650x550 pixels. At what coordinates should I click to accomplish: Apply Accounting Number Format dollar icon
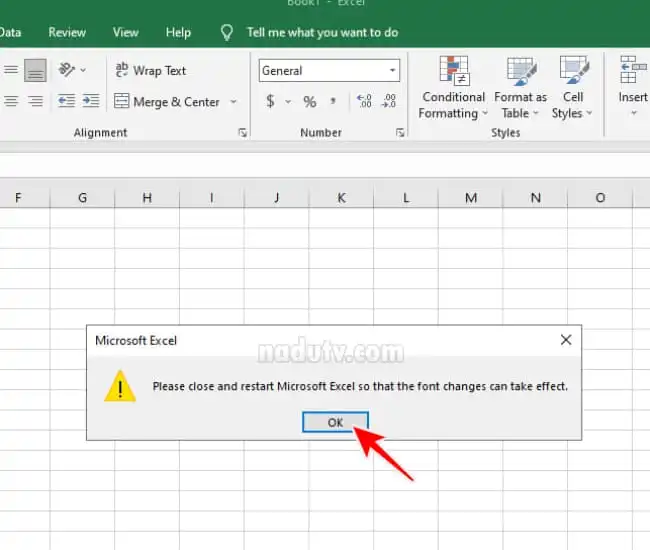click(270, 102)
